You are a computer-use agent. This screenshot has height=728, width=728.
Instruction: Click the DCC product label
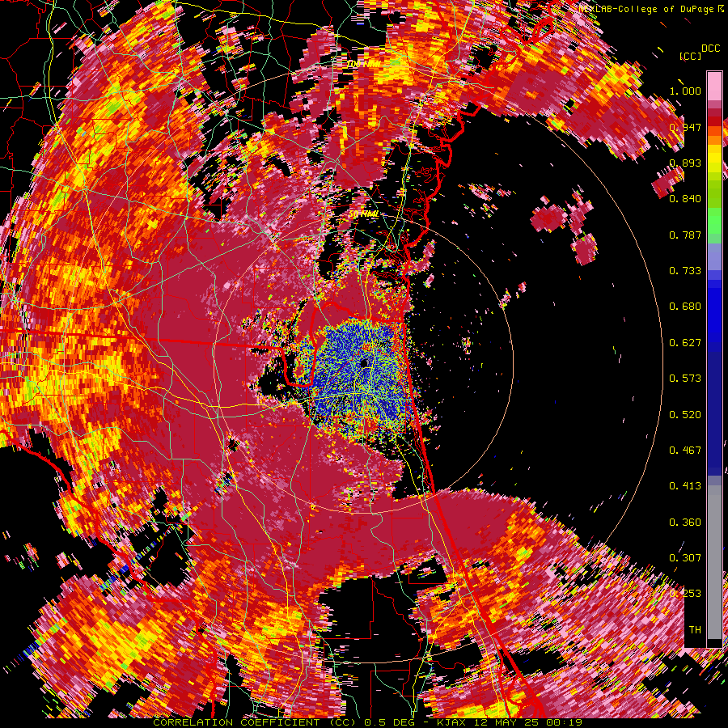click(x=710, y=49)
